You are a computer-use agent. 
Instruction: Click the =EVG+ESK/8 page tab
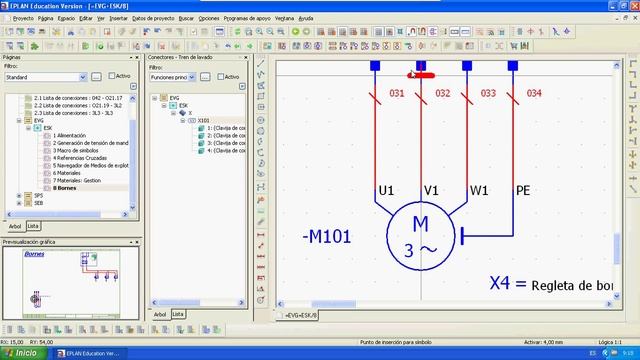pyautogui.click(x=297, y=316)
